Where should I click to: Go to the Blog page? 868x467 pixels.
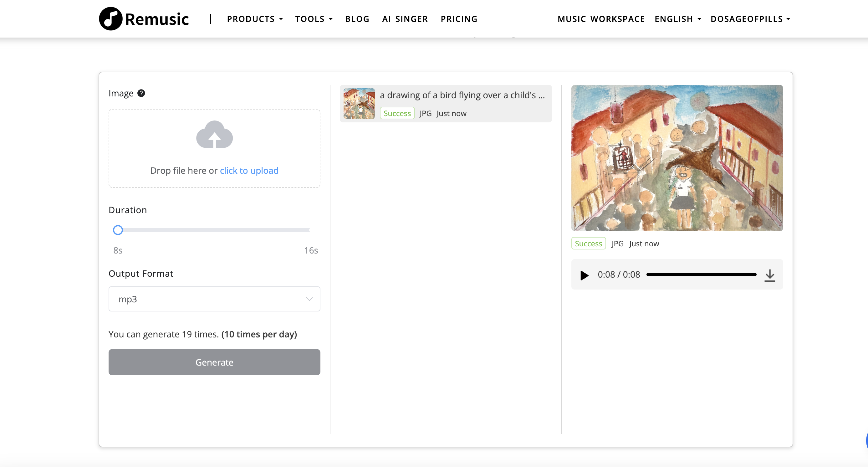click(357, 19)
